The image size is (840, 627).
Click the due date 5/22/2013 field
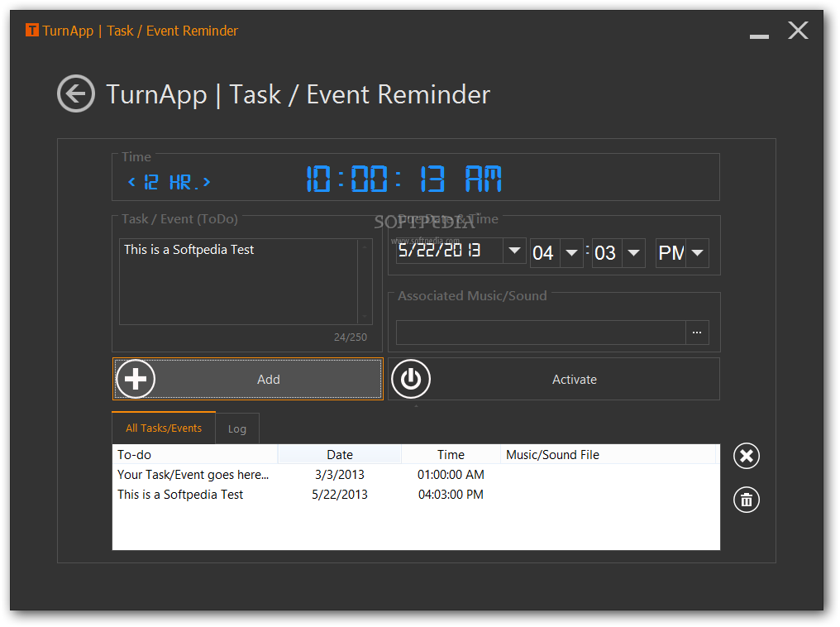click(x=450, y=251)
